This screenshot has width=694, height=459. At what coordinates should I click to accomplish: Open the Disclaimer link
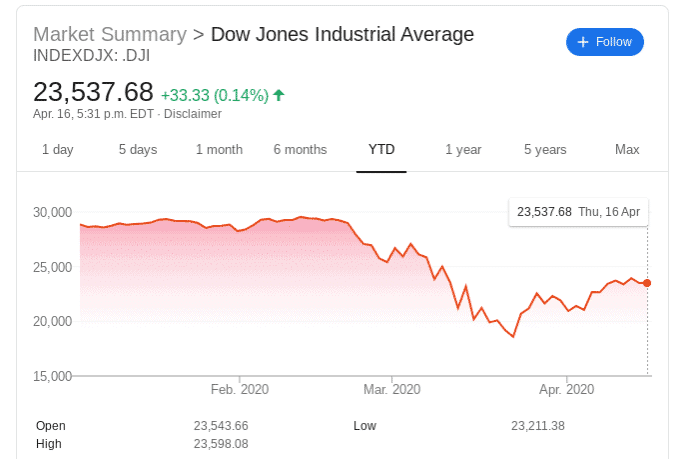(x=193, y=114)
